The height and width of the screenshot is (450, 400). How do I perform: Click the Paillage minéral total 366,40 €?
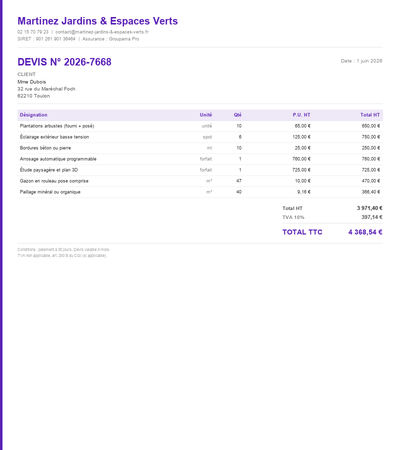click(371, 192)
